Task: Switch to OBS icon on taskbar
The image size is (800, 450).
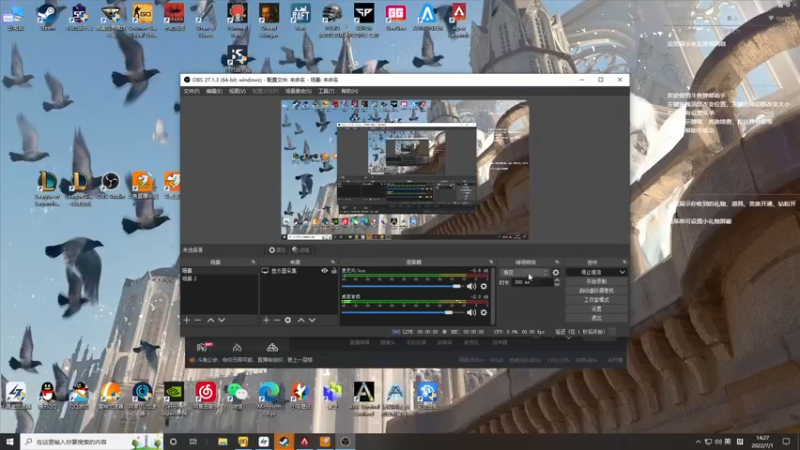Action: click(345, 441)
